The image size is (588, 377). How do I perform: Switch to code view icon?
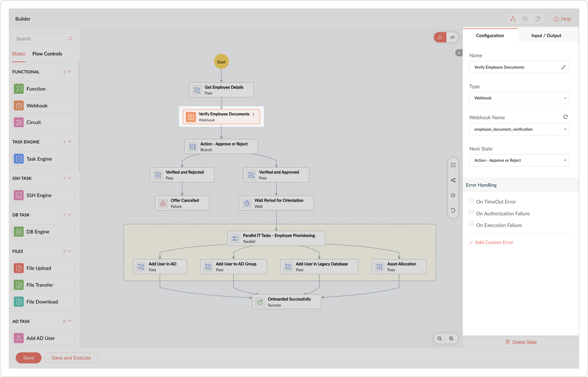click(x=452, y=37)
